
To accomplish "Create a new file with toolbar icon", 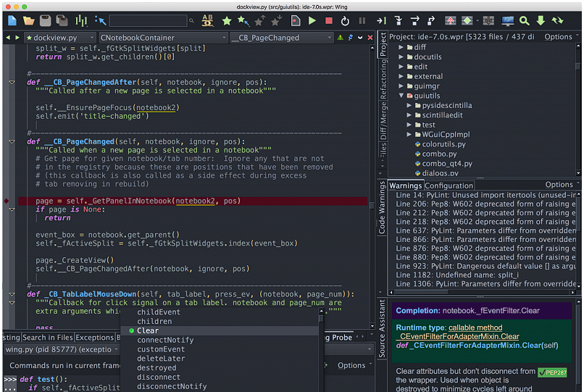I will 12,20.
